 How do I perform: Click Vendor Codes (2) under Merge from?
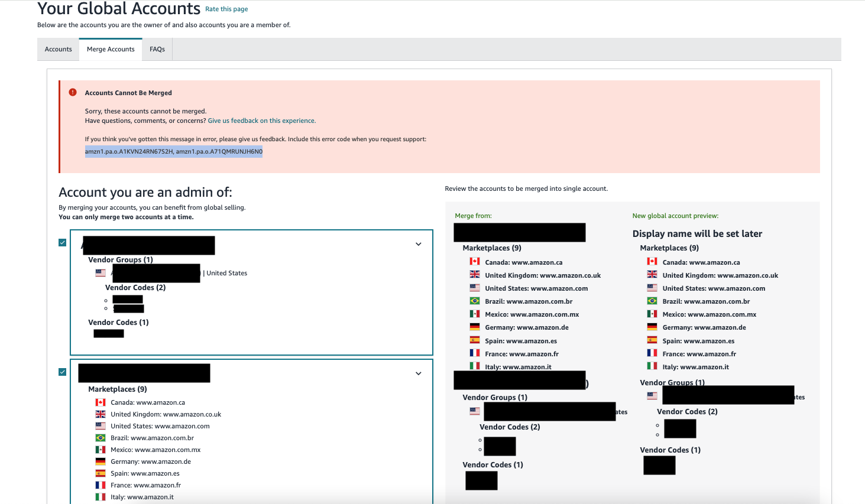(510, 427)
